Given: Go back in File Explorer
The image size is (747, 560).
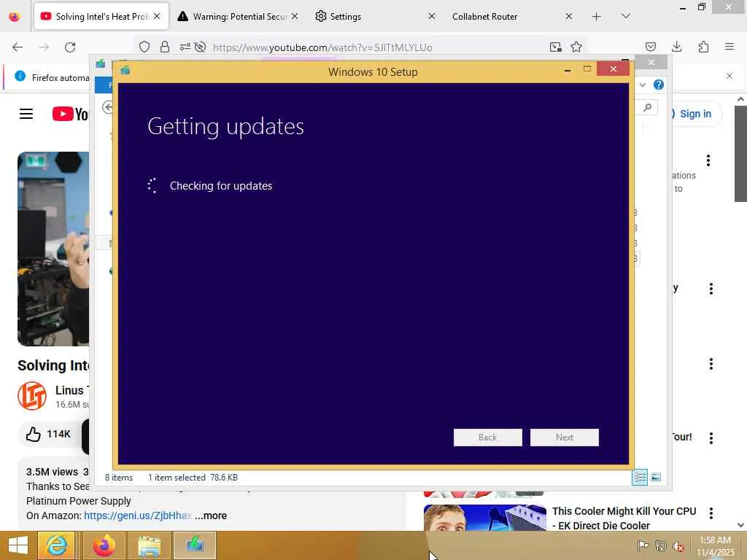Looking at the screenshot, I should (108, 108).
